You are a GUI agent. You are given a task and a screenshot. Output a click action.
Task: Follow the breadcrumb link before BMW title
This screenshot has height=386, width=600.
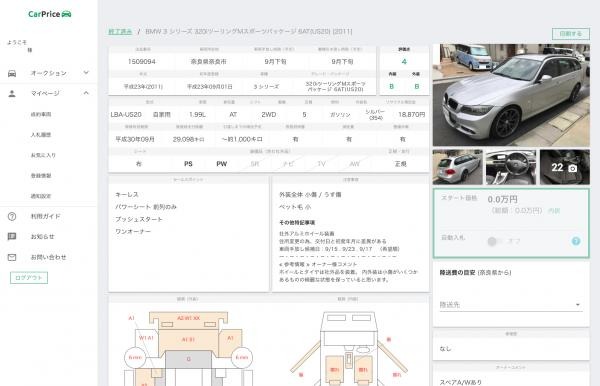(x=120, y=32)
